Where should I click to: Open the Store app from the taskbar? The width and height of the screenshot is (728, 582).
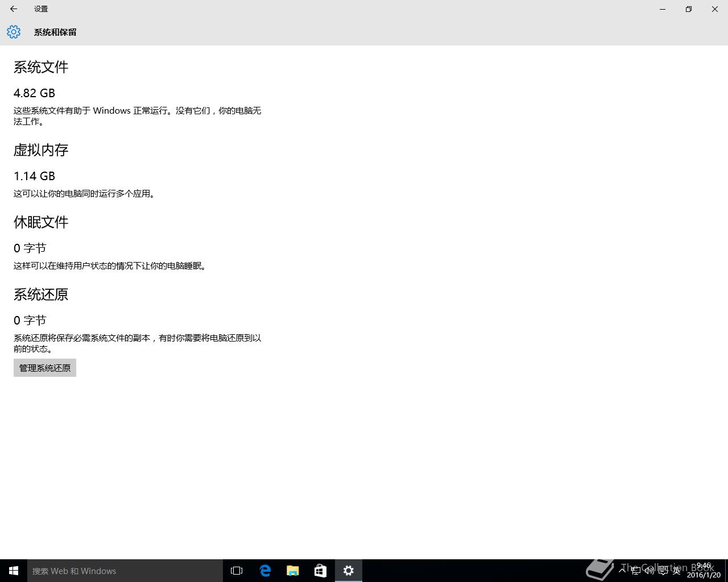[321, 571]
